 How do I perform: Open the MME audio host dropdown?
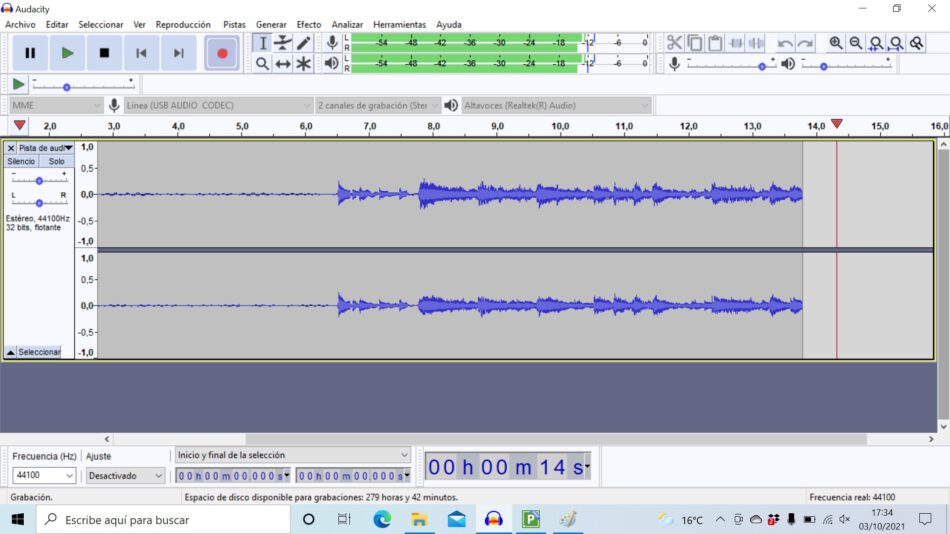pos(56,105)
